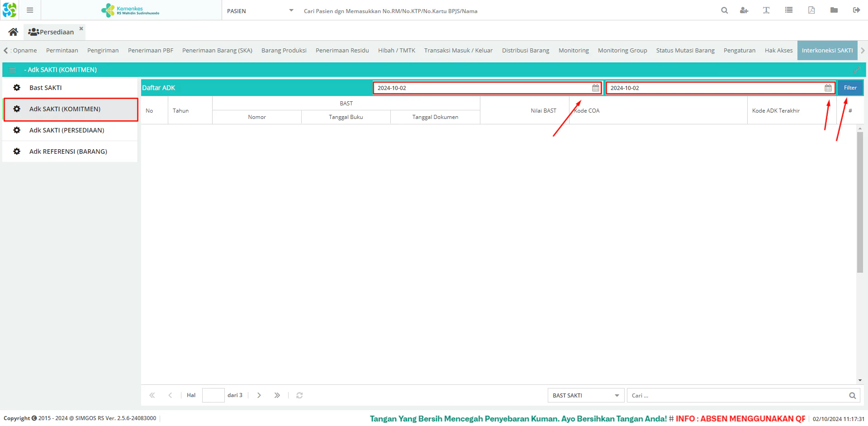Click the logout icon at top right
The height and width of the screenshot is (426, 868).
pyautogui.click(x=856, y=10)
